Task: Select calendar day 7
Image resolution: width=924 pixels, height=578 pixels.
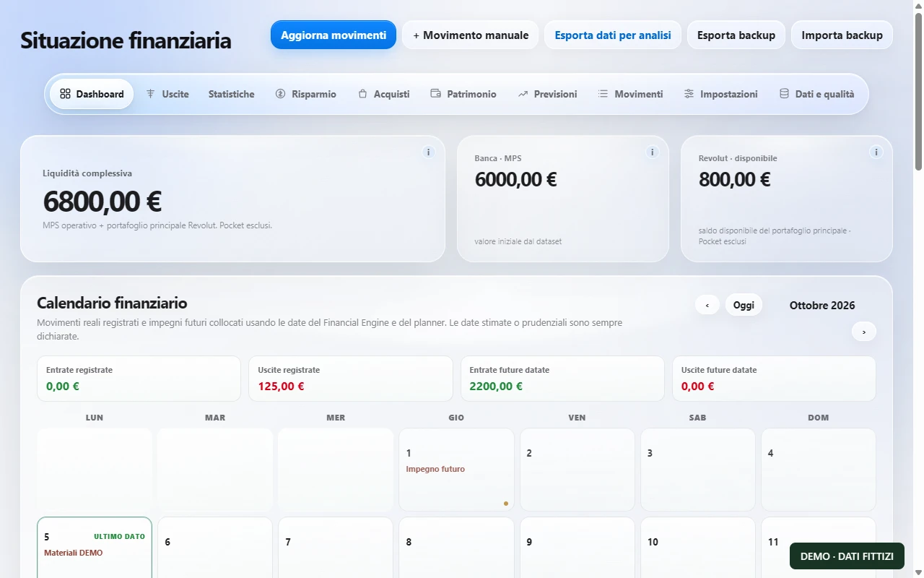Action: (336, 548)
